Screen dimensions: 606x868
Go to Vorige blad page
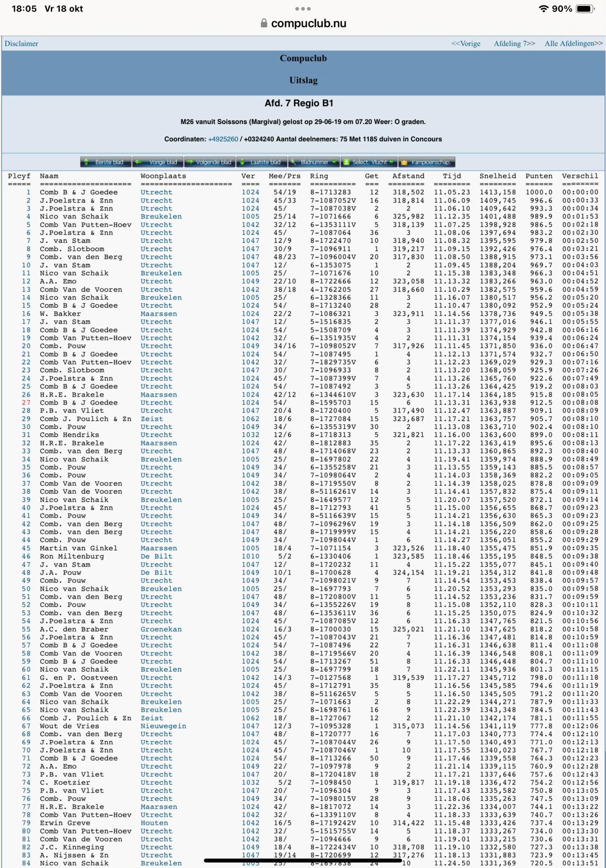tap(158, 162)
